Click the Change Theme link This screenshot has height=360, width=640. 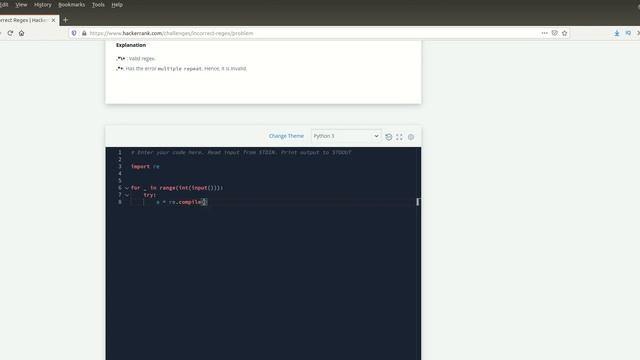[286, 136]
